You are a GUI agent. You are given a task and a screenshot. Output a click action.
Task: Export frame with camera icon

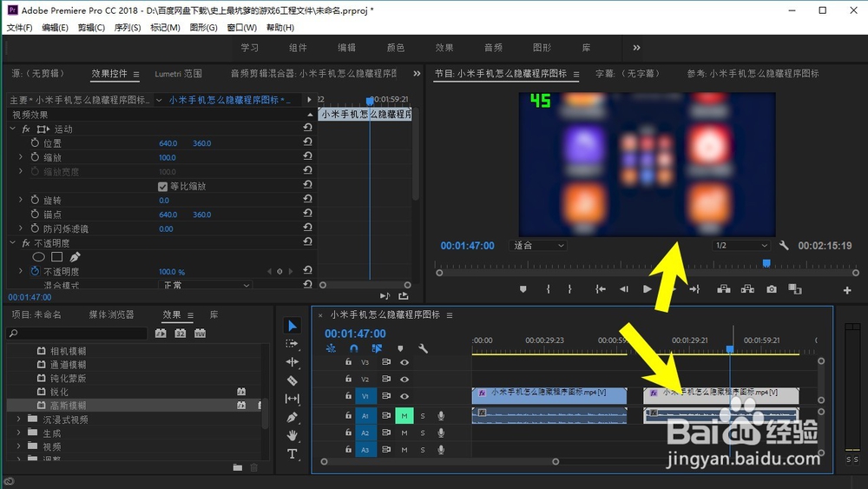pyautogui.click(x=772, y=289)
